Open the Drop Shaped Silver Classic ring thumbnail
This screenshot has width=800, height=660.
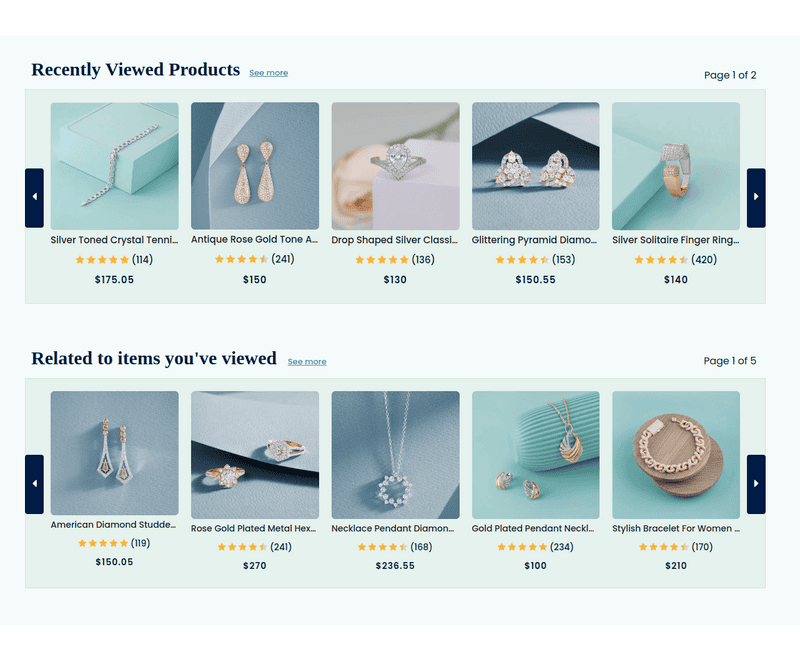tap(395, 166)
